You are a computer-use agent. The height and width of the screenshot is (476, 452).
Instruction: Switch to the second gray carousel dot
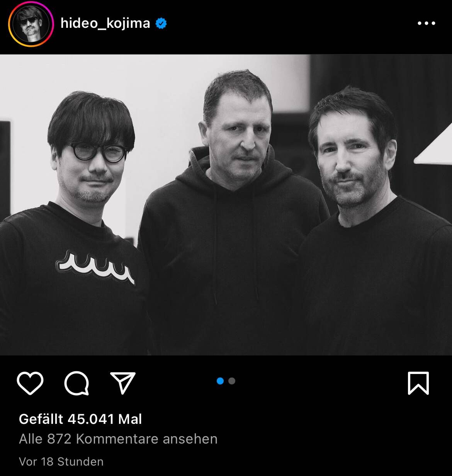click(232, 381)
